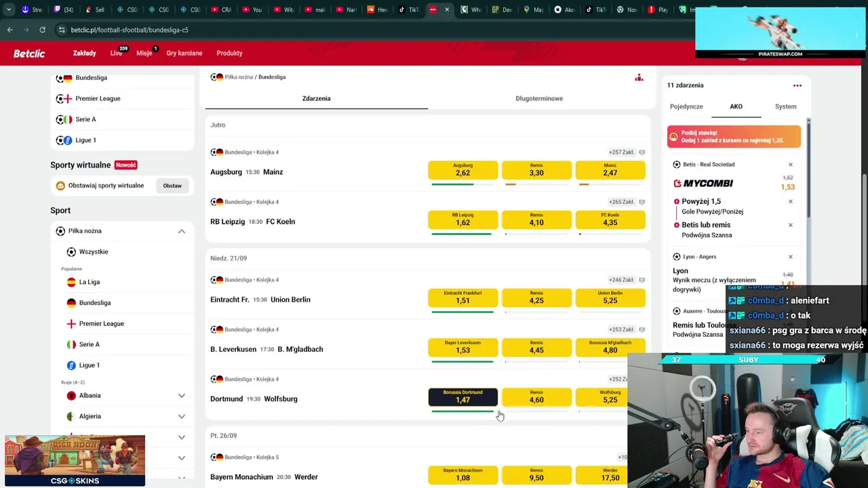
Task: Switch to Zdarzenia tab
Action: point(316,98)
